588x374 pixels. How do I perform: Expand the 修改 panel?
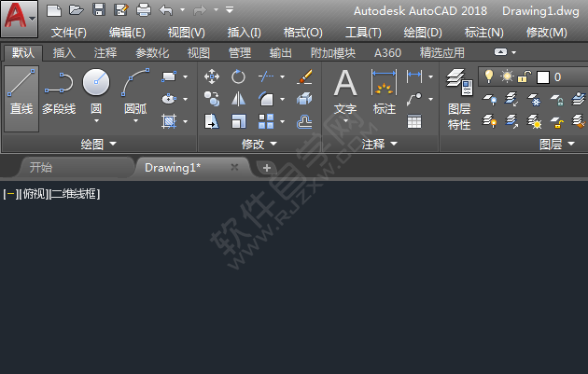click(x=259, y=144)
